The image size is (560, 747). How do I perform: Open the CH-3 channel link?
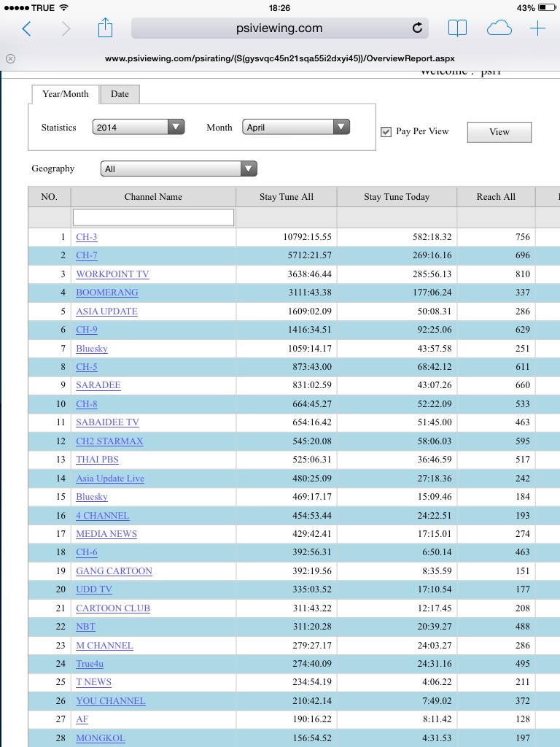click(86, 237)
